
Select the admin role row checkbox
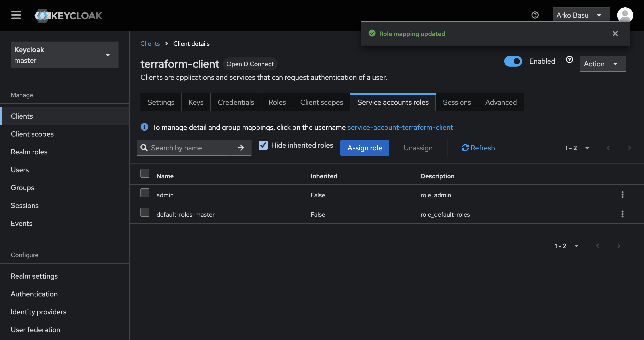[145, 193]
